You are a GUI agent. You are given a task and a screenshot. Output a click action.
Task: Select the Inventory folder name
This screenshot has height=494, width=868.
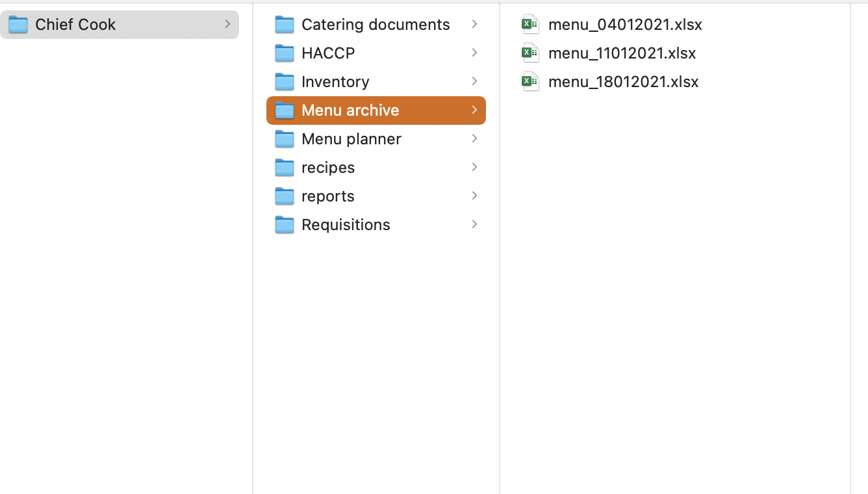[x=335, y=82]
